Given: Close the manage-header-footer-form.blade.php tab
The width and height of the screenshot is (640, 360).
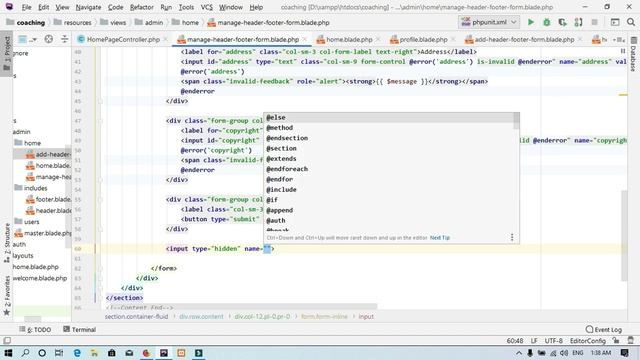Looking at the screenshot, I should point(304,40).
